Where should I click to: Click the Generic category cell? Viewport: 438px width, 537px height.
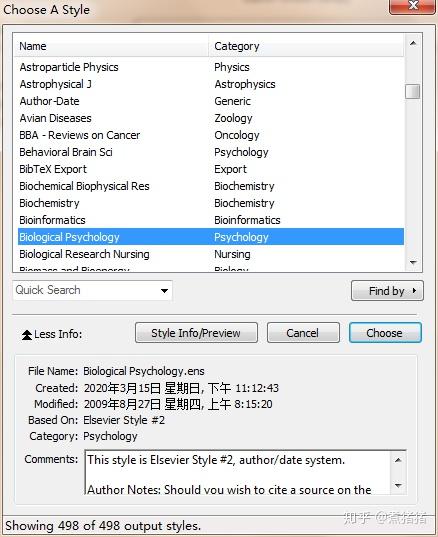point(233,101)
